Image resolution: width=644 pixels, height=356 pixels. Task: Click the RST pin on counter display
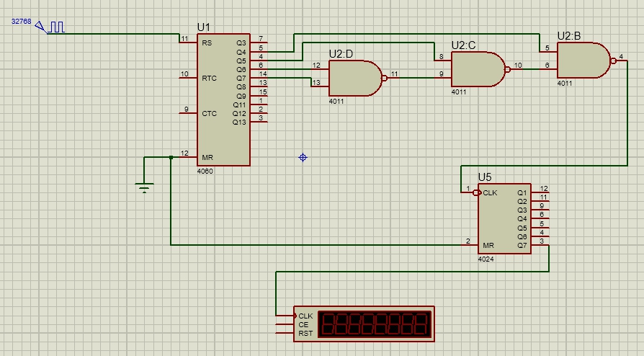(285, 333)
